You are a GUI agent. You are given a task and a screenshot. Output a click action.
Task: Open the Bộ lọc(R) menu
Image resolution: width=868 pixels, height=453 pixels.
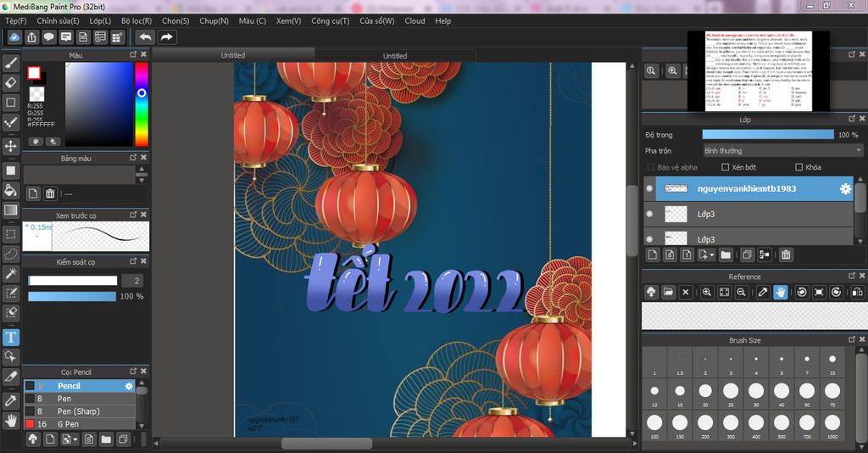coord(136,20)
